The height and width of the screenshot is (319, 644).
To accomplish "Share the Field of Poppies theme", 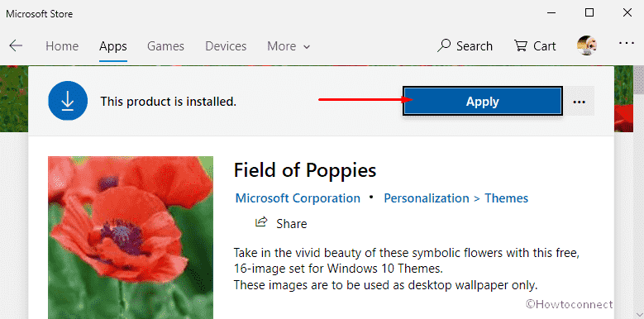I will pos(281,223).
